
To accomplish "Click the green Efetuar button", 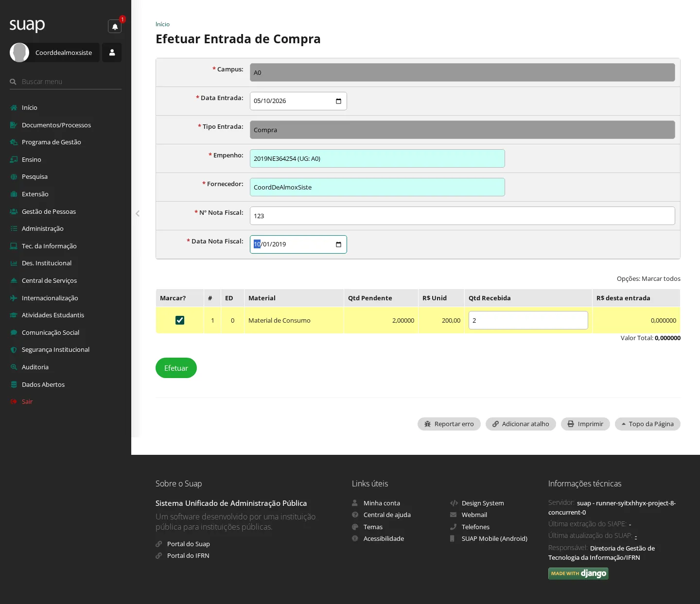I will (176, 368).
